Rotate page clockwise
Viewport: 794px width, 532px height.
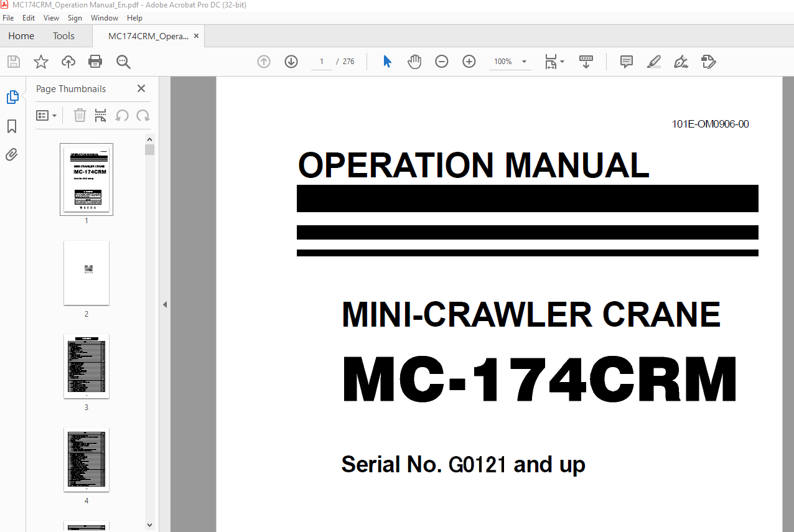[143, 115]
